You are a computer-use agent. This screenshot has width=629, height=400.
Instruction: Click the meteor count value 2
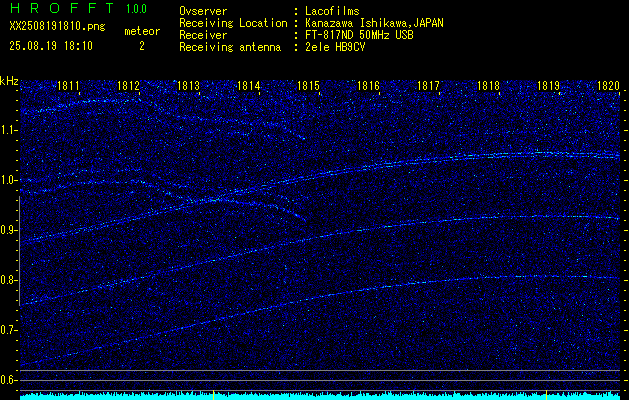pos(142,46)
